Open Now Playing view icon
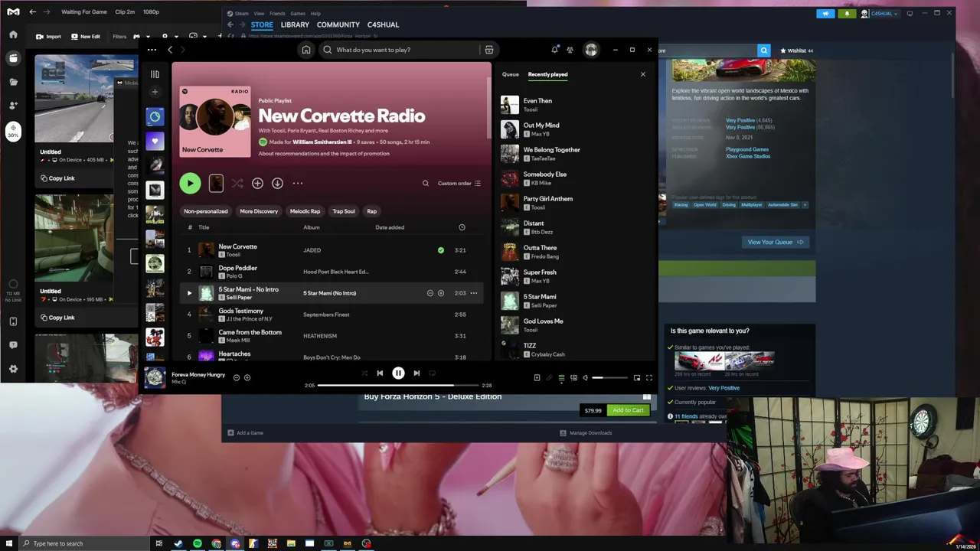980x551 pixels. [537, 377]
